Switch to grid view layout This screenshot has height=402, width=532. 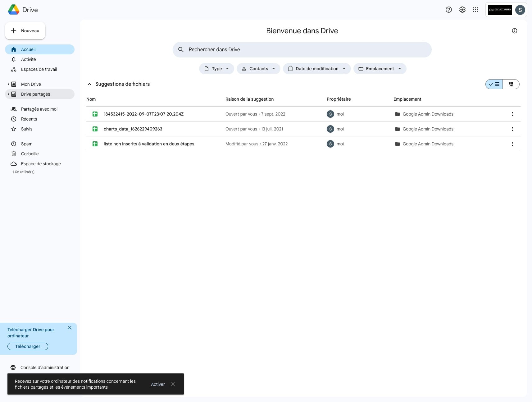click(511, 84)
